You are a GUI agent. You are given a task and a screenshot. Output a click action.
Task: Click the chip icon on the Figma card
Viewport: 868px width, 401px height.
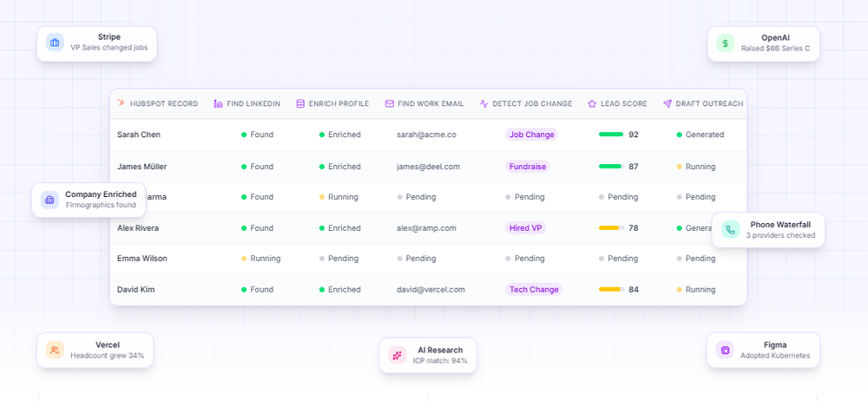[x=725, y=350]
